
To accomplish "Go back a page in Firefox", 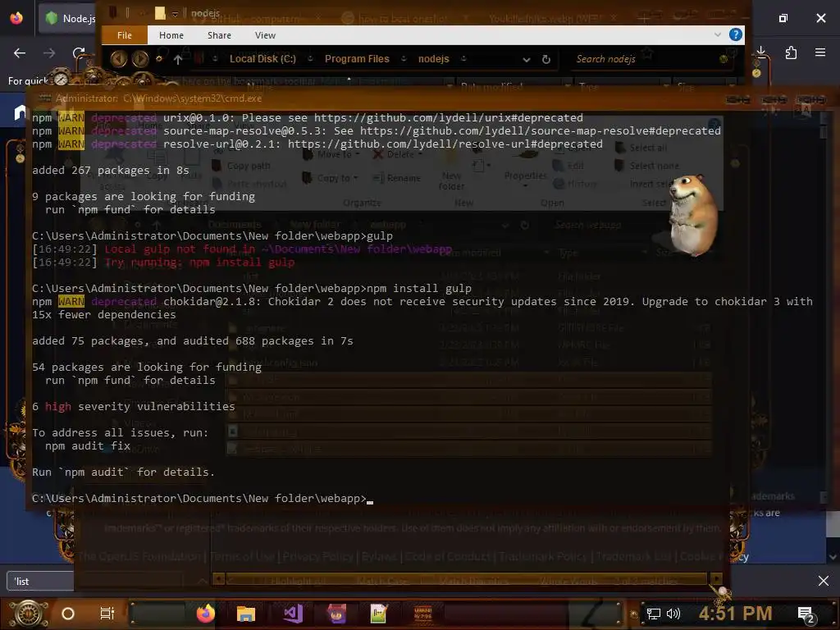I will point(20,52).
